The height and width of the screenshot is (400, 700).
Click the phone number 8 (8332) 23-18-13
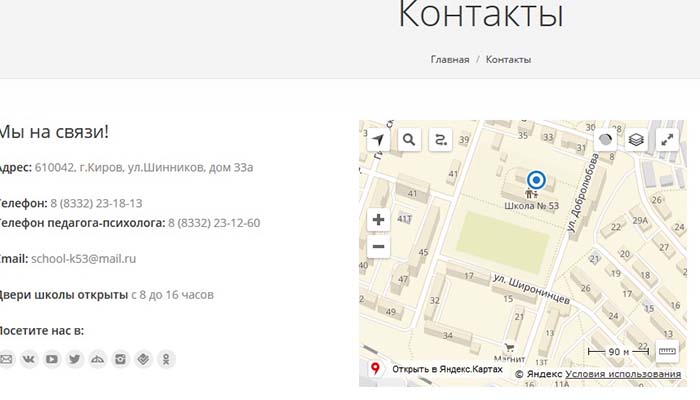coord(96,204)
